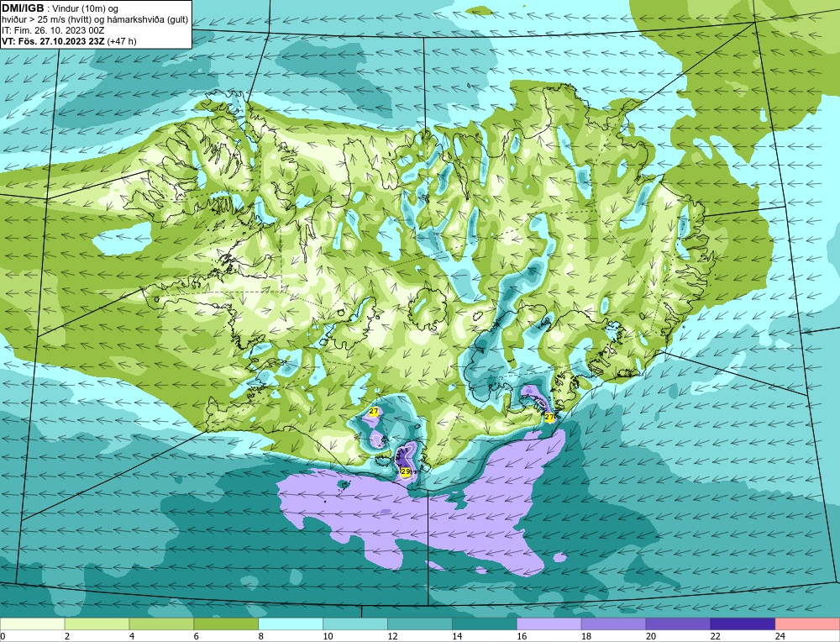Click the 4-6 m/s green legend swatch

[161, 624]
